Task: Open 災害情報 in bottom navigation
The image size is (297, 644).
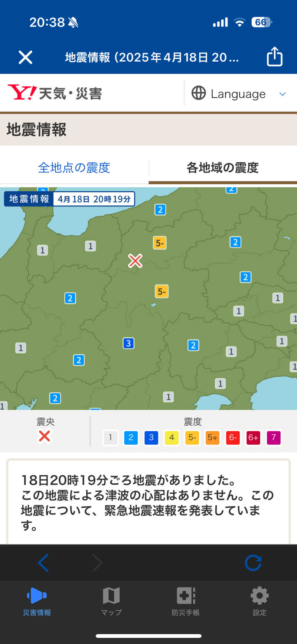Action: point(37,601)
